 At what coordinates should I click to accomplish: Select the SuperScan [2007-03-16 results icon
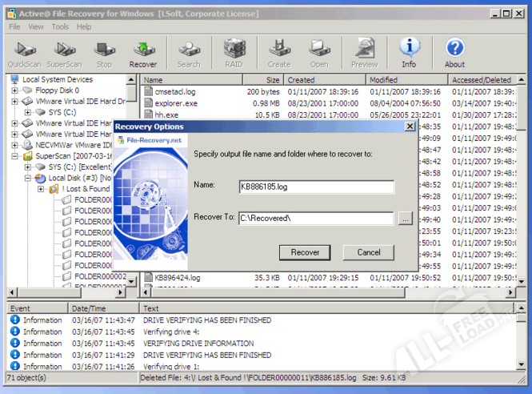pos(27,156)
